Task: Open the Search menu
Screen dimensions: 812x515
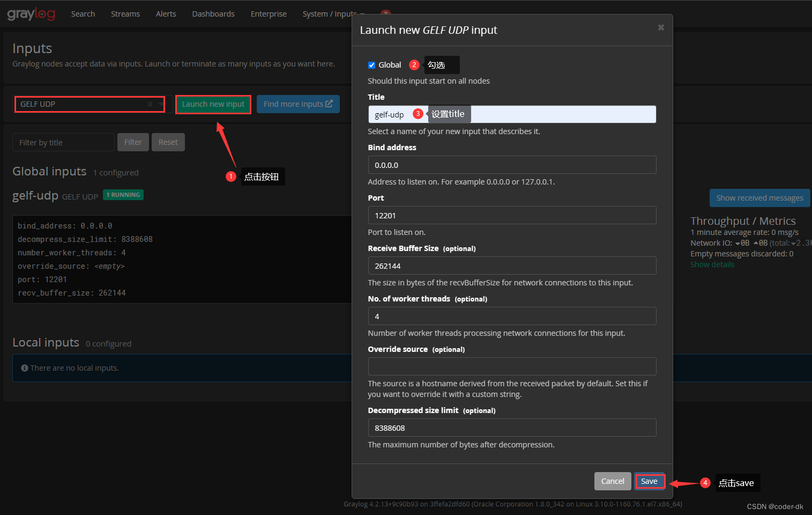Action: (83, 14)
